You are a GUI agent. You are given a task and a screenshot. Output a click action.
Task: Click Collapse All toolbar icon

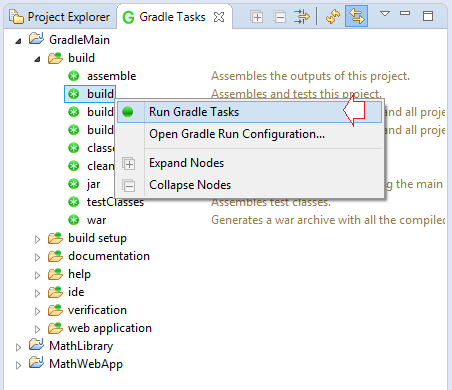pos(279,17)
